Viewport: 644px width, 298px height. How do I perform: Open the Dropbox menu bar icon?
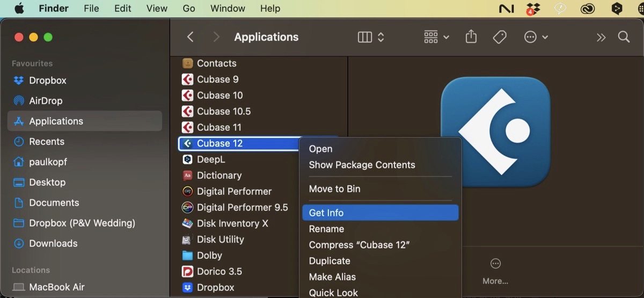point(533,9)
